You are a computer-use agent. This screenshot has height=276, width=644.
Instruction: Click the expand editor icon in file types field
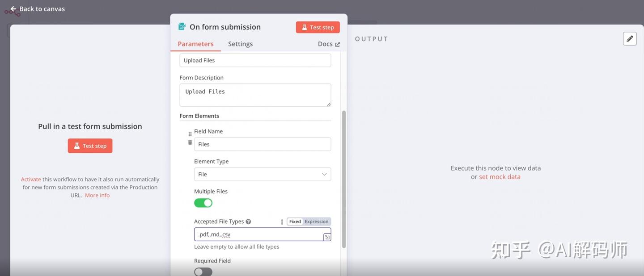[327, 237]
